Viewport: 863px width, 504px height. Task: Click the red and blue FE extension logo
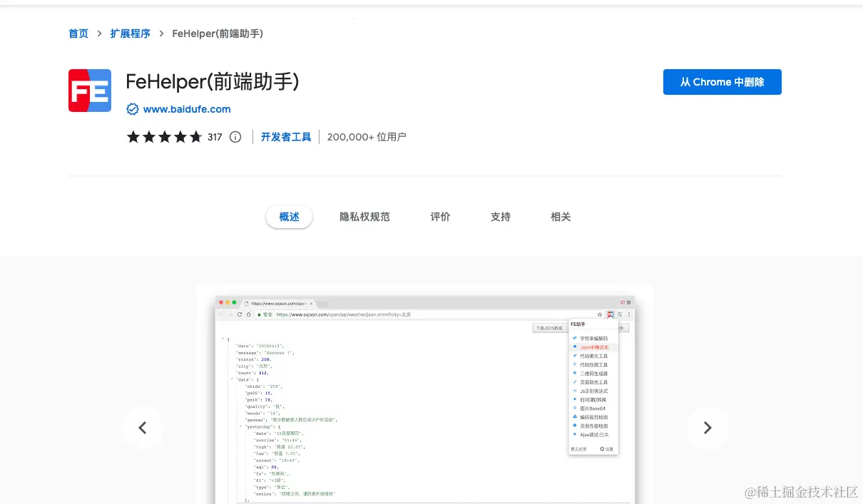pos(90,91)
